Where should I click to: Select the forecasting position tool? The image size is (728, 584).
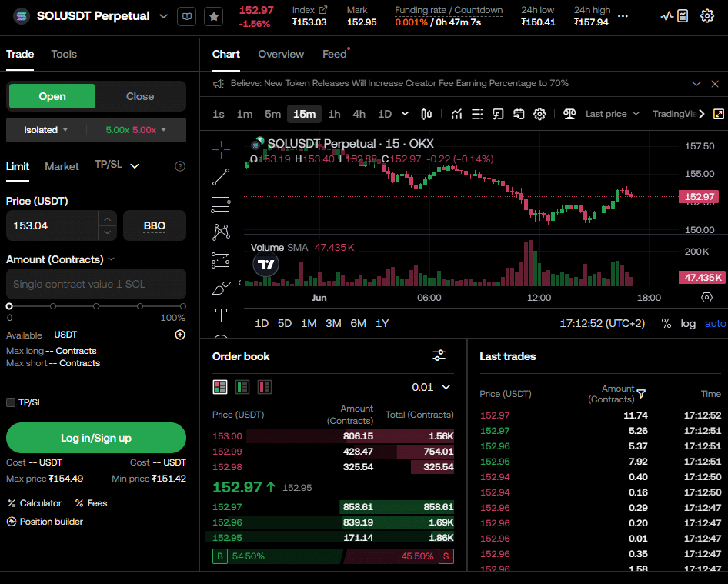(221, 260)
